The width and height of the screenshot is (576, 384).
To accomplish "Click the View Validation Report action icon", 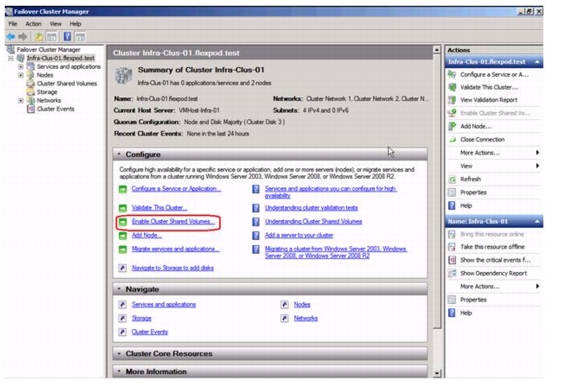I will click(452, 100).
